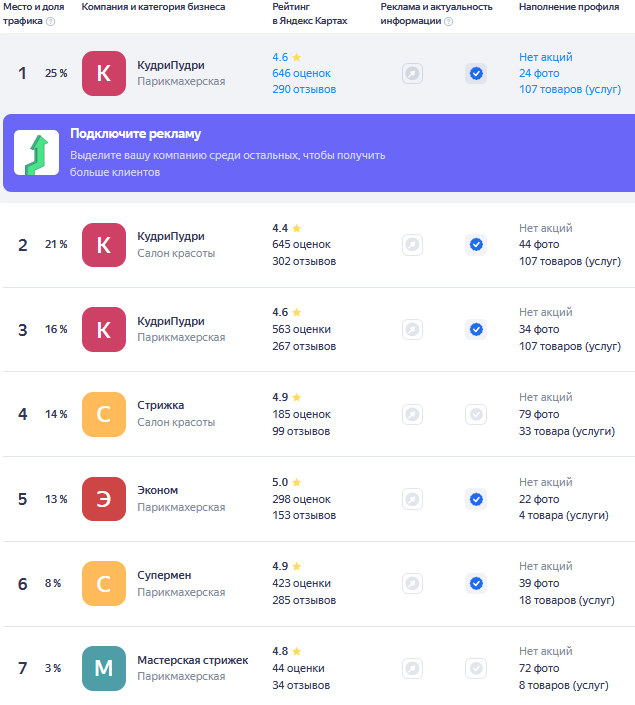Click the advertising icon in КудриПудри 21 % row
This screenshot has height=705, width=635.
pos(412,245)
